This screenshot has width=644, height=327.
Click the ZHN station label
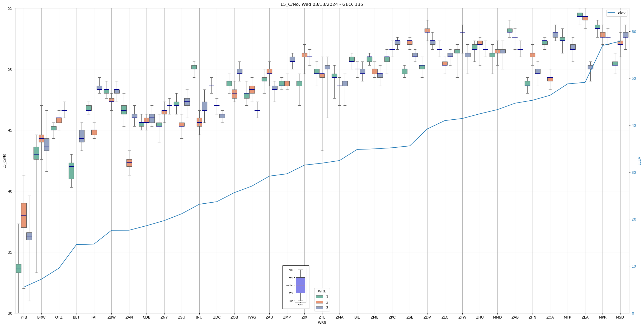click(532, 317)
